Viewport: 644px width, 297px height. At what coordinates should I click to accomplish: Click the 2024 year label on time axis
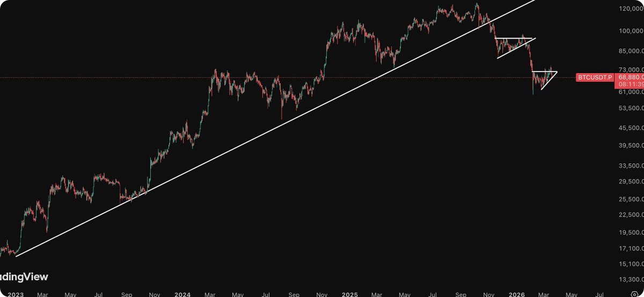tap(182, 294)
